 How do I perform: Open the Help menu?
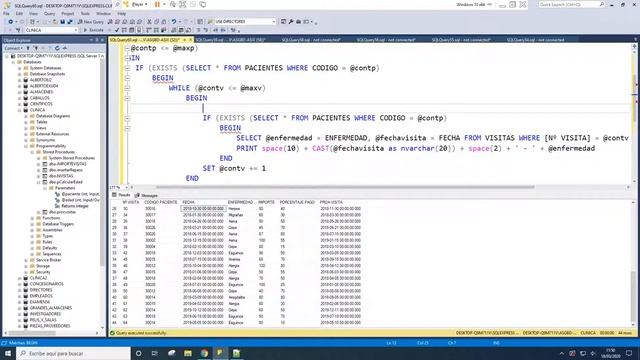pos(122,13)
